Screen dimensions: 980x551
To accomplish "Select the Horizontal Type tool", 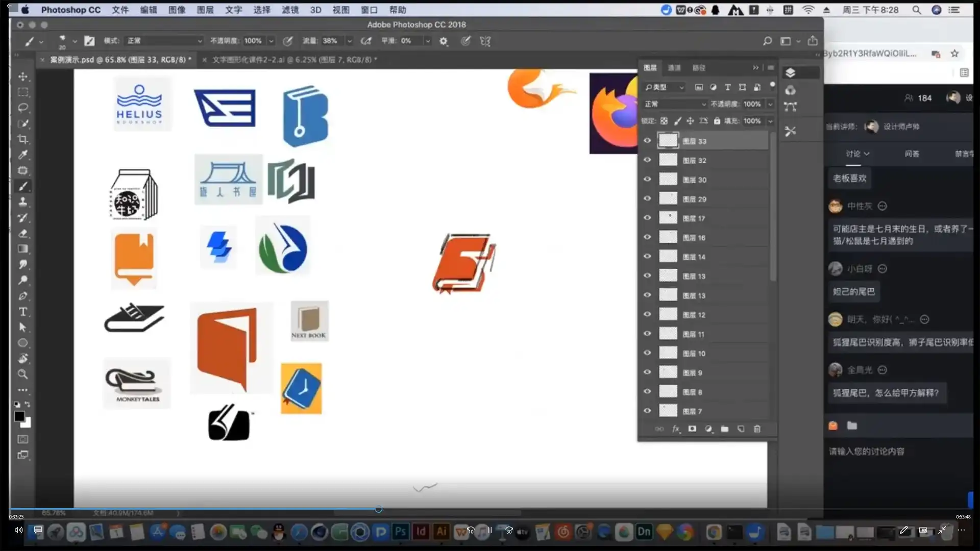I will pos(23,312).
